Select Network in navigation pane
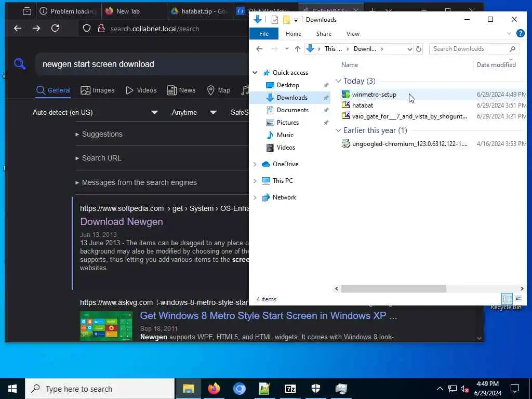532x399 pixels. pyautogui.click(x=284, y=197)
